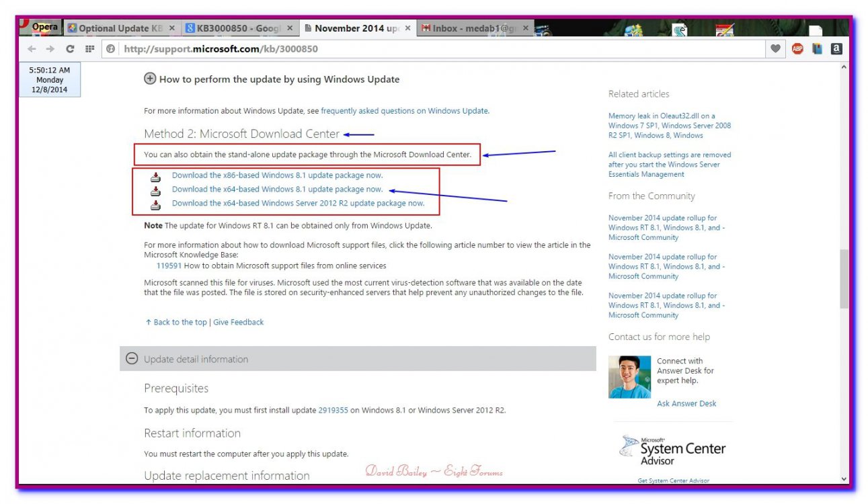The height and width of the screenshot is (504, 868).
Task: Close the KB3000850 Google tab
Action: 290,28
